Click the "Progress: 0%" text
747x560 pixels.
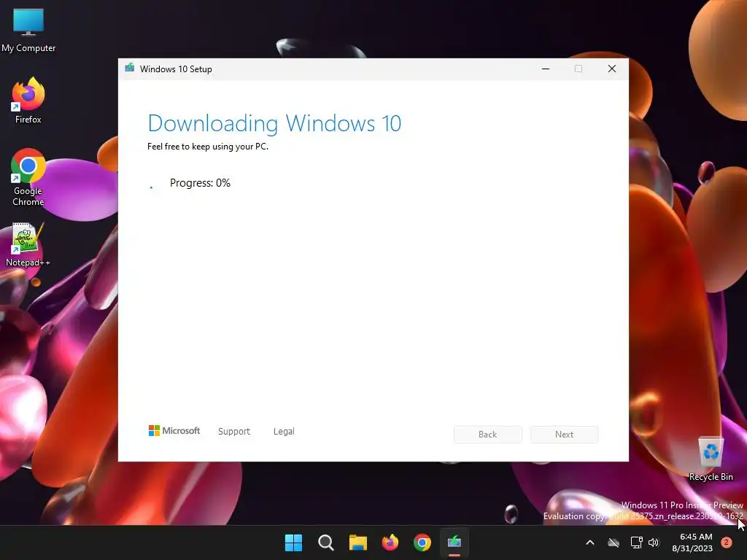200,183
